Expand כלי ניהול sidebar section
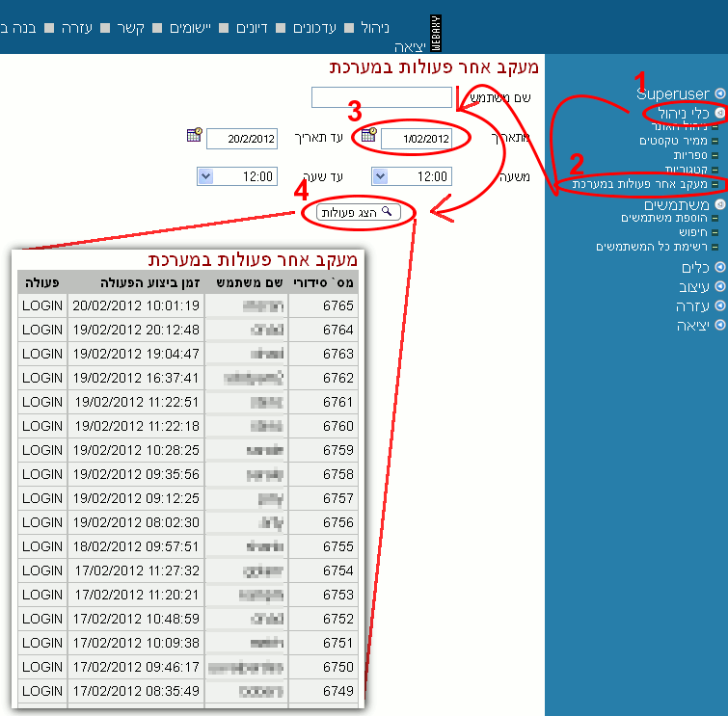Viewport: 728px width, 716px height. pos(684,113)
